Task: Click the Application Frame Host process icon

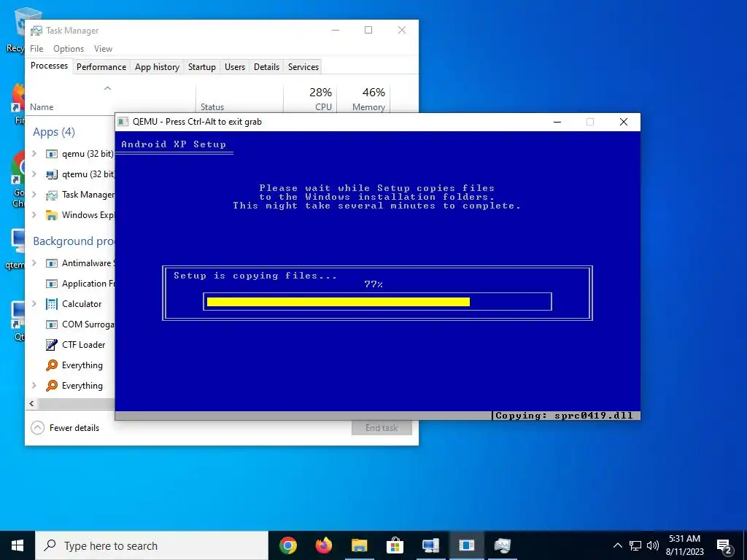Action: point(52,284)
